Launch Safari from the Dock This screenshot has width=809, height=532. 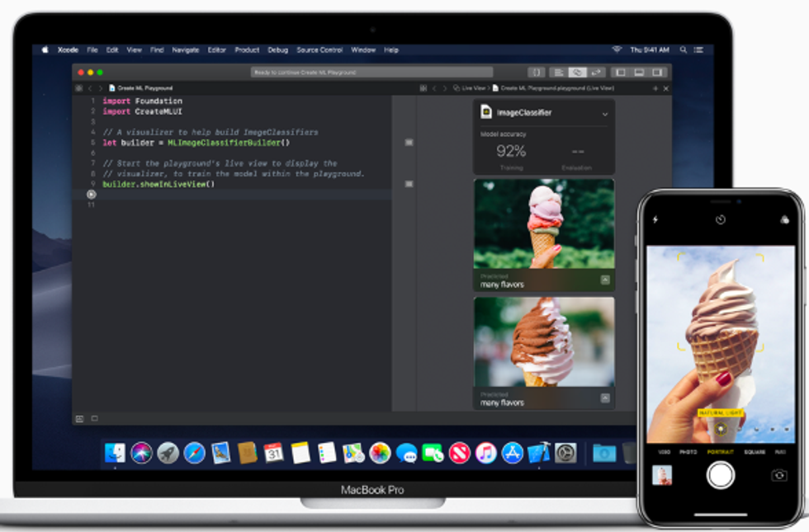click(194, 452)
